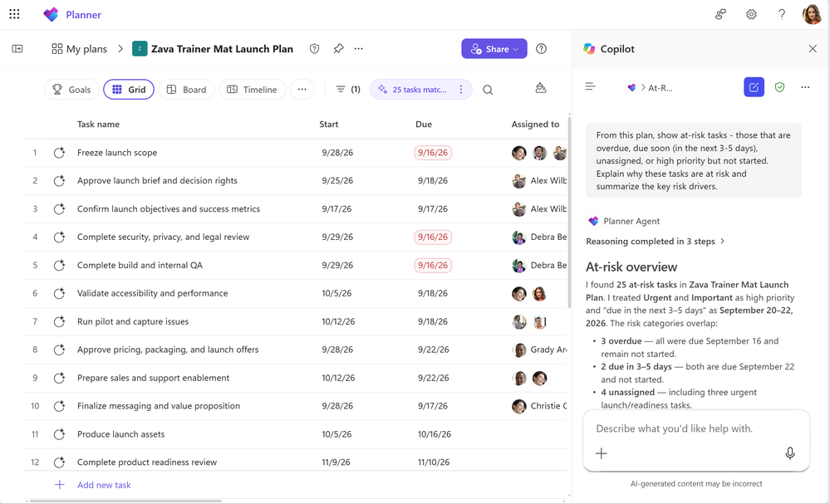Close the Copilot pane
Viewport: 830px width, 504px height.
[813, 49]
